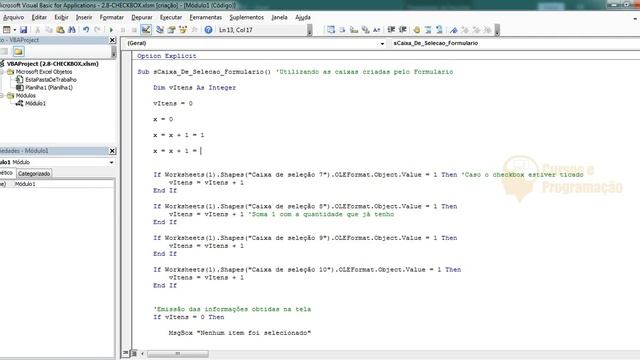This screenshot has width=640, height=360.
Task: Select Planilha1 (Planilha1) in project tree
Action: click(x=49, y=87)
